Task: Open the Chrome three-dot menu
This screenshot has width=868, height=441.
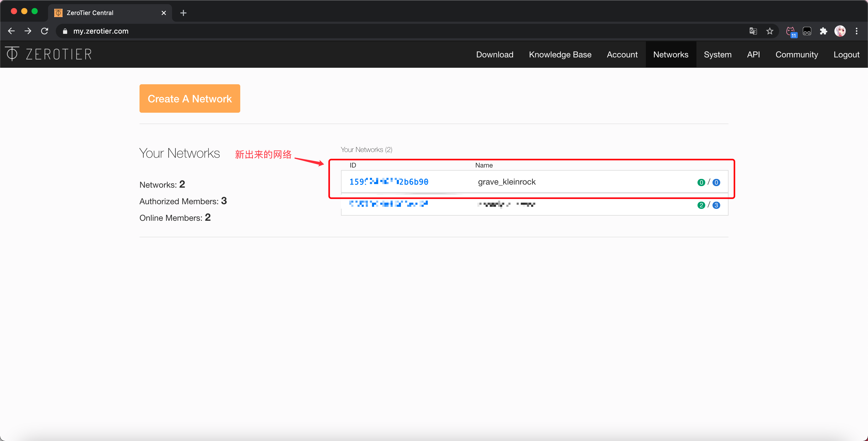Action: pyautogui.click(x=856, y=31)
